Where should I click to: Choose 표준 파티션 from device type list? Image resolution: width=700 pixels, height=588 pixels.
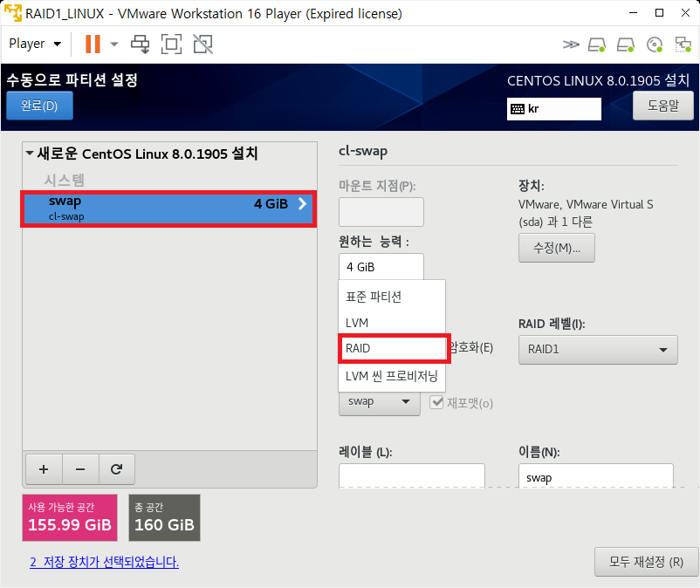[392, 297]
